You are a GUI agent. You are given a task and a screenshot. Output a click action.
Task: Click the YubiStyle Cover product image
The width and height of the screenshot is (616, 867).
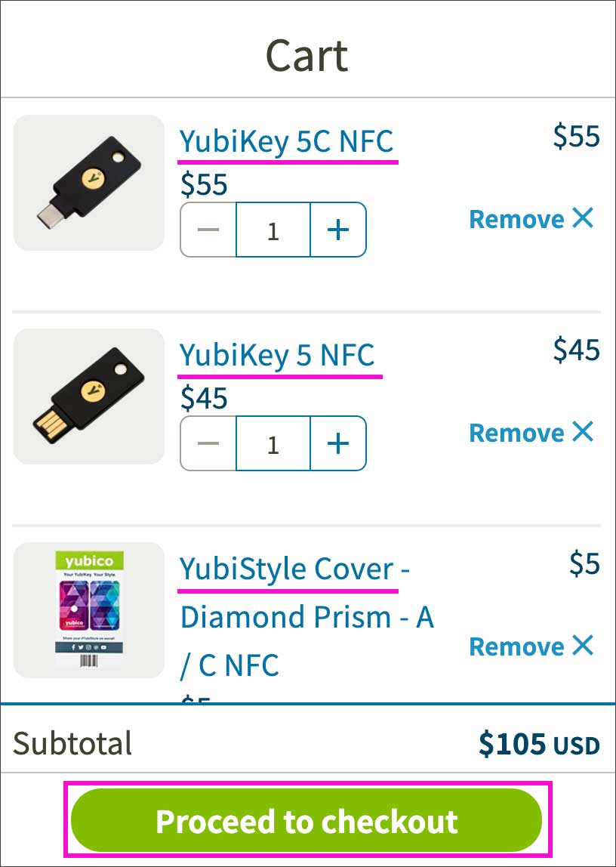(89, 609)
